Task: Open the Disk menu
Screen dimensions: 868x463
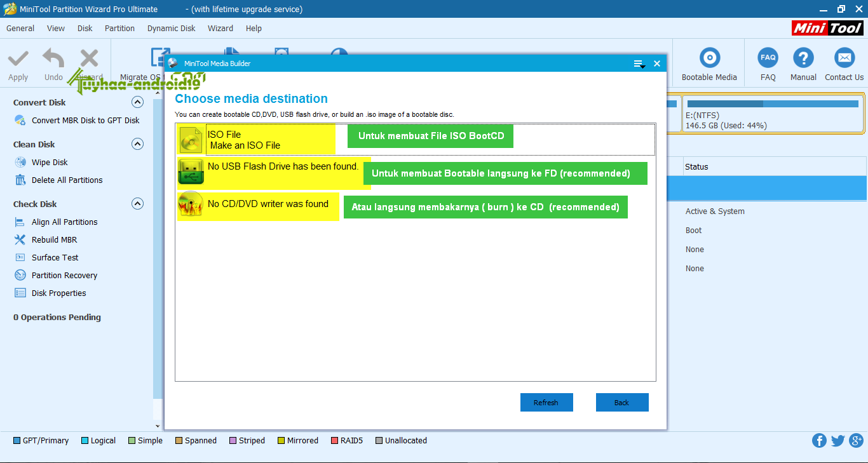Action: (x=85, y=28)
